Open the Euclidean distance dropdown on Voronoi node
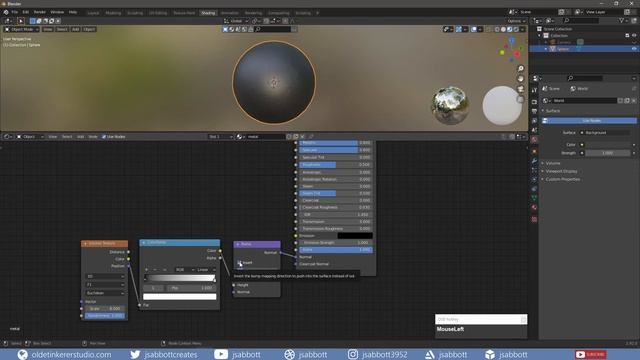Screen dimensions: 640x360 tap(105, 293)
